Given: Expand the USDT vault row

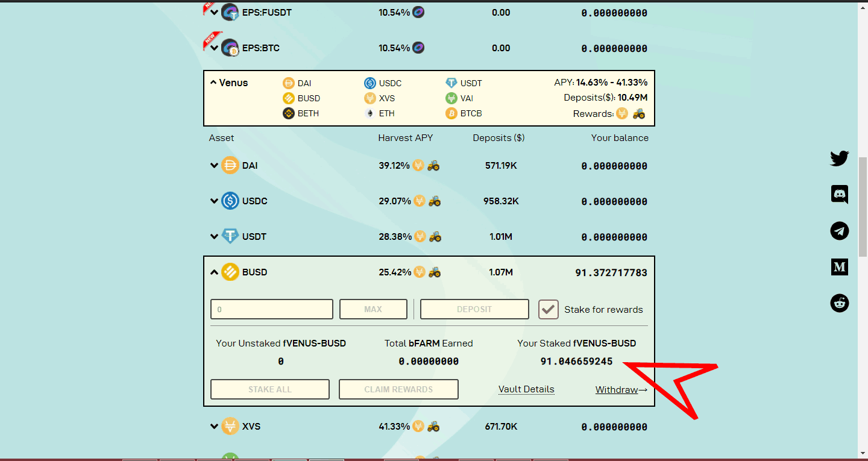Looking at the screenshot, I should (x=214, y=237).
